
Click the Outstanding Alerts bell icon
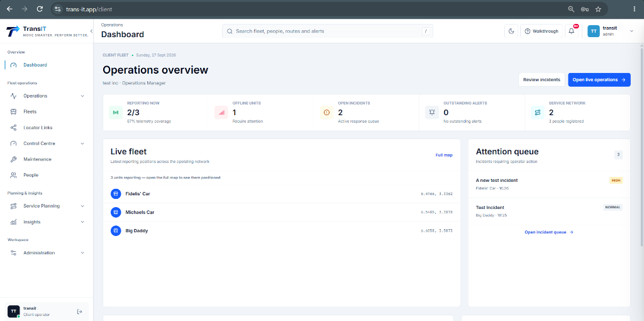pyautogui.click(x=432, y=112)
